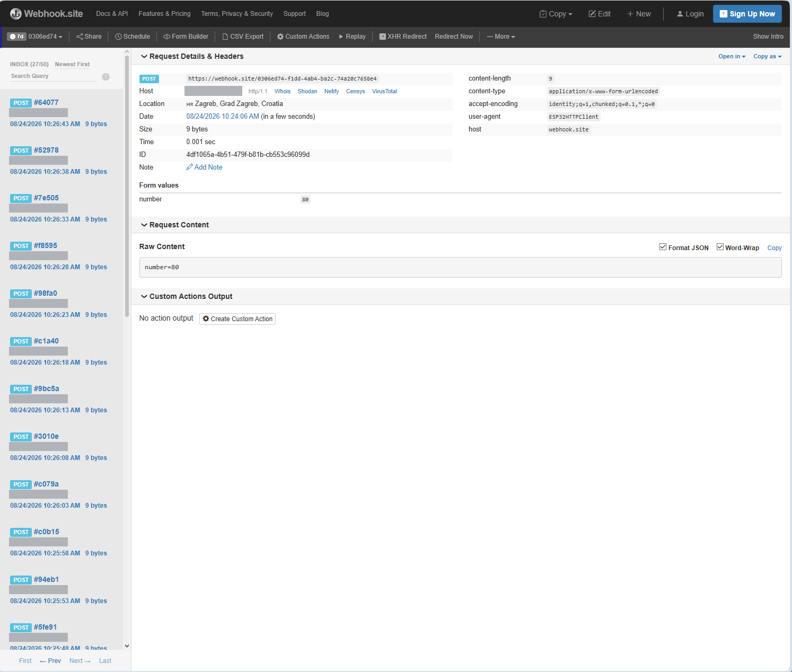
Task: Open the 0306ed74 URL dropdown
Action: coord(36,37)
